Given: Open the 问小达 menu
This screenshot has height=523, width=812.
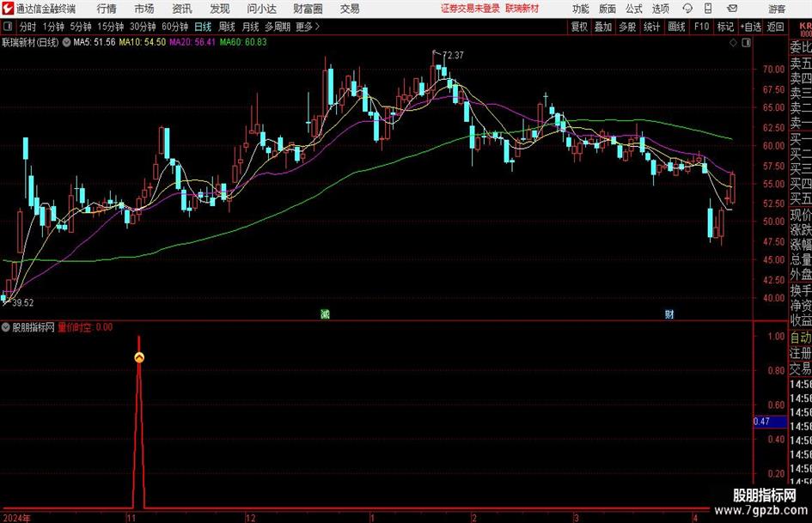Looking at the screenshot, I should (x=261, y=9).
